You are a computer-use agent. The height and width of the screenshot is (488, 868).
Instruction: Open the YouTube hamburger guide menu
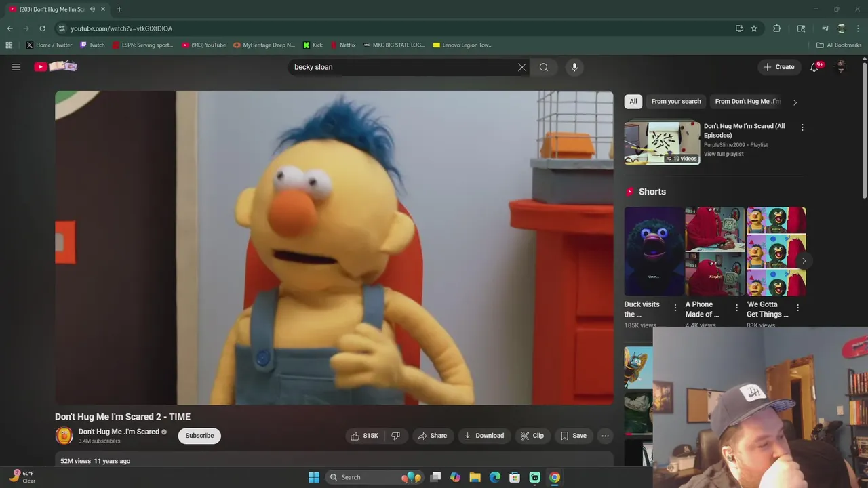(16, 67)
